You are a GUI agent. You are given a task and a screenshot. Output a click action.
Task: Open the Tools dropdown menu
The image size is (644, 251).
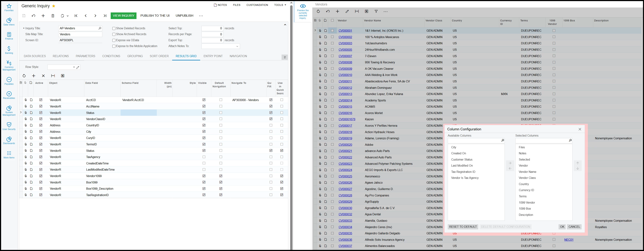(280, 5)
